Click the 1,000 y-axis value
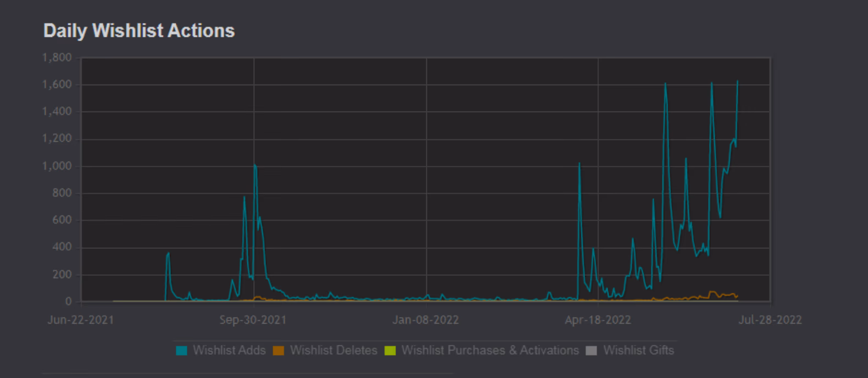 pyautogui.click(x=57, y=166)
